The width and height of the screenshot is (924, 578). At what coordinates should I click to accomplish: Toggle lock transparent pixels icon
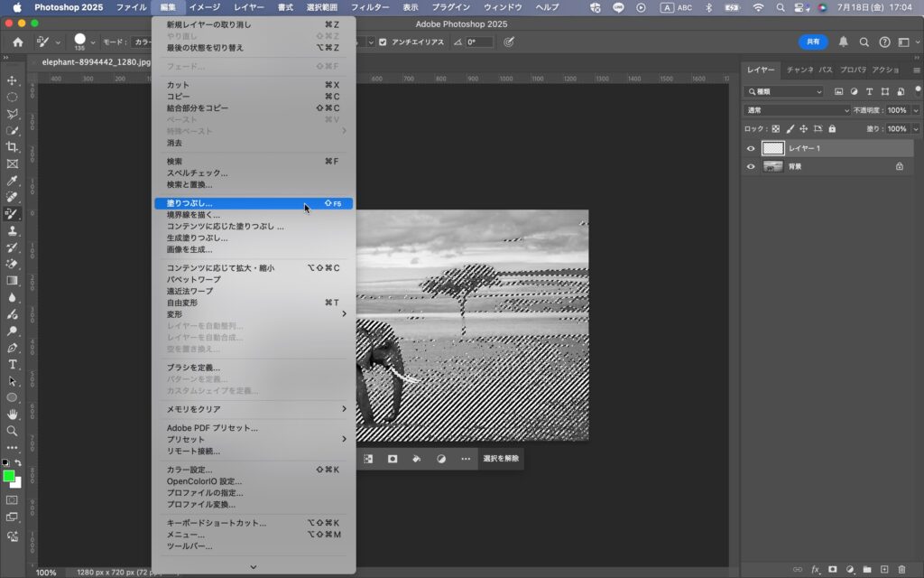(775, 128)
